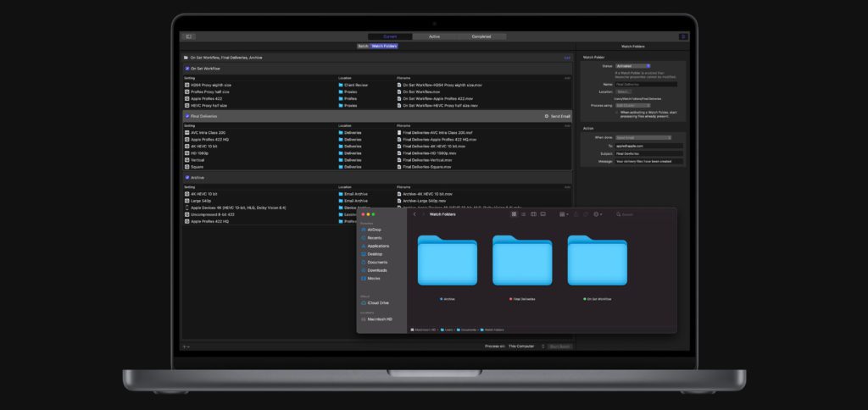Select the Watch Folders segment
Image resolution: width=868 pixels, height=410 pixels.
[384, 47]
